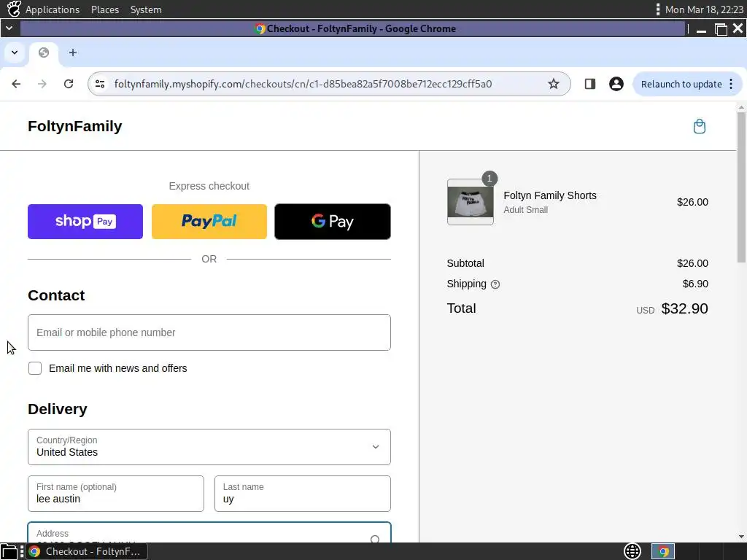Open the tab search chevron
747x560 pixels.
(x=15, y=52)
